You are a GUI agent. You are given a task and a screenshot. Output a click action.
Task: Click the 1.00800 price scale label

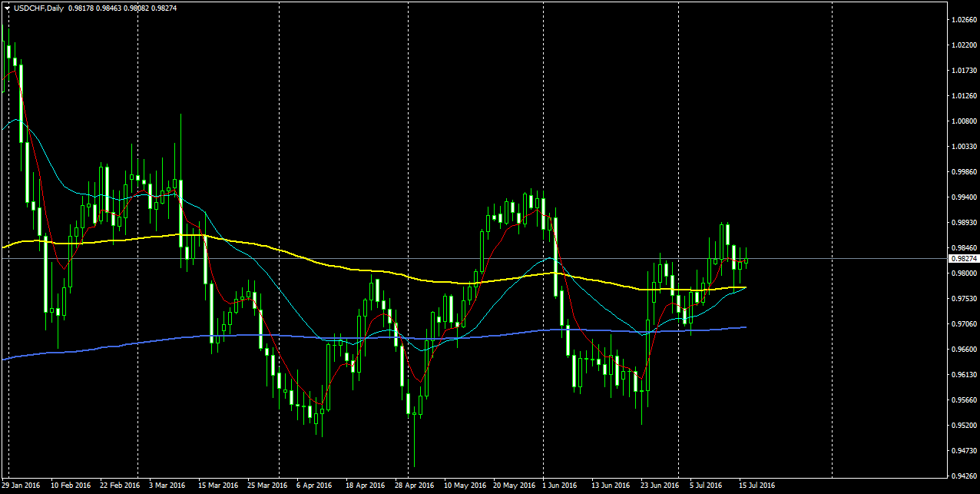[x=965, y=121]
